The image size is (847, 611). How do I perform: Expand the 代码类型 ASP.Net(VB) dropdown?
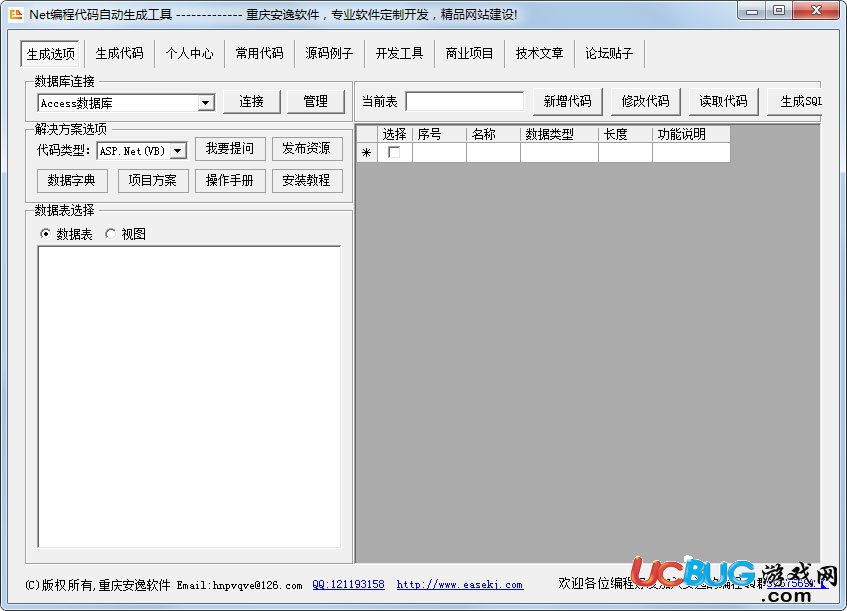pos(178,151)
